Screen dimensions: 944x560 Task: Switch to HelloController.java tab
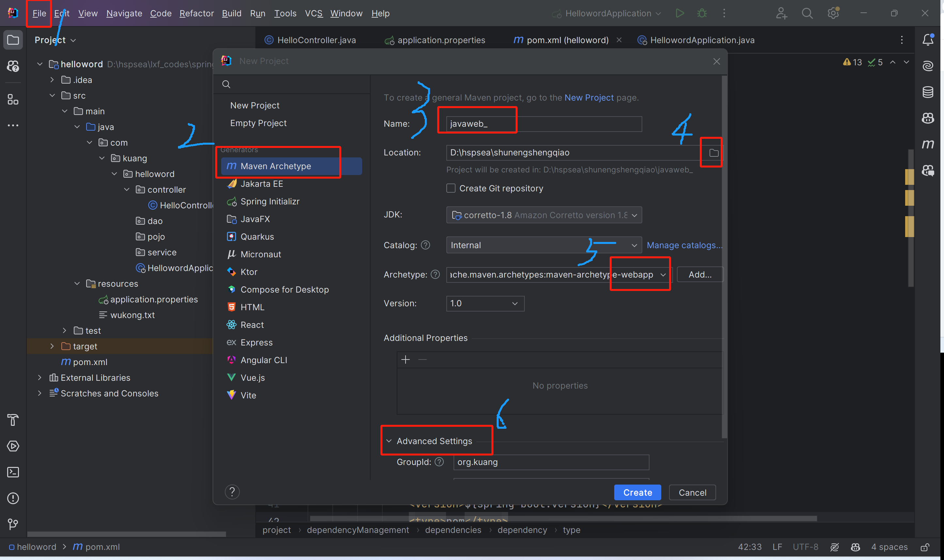pyautogui.click(x=311, y=40)
